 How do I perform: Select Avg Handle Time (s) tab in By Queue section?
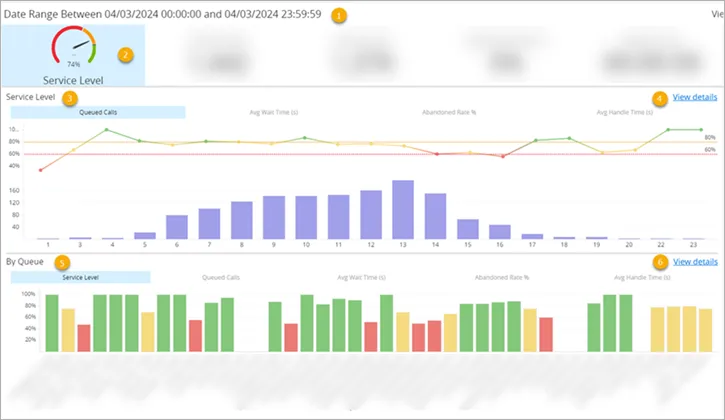(x=642, y=278)
